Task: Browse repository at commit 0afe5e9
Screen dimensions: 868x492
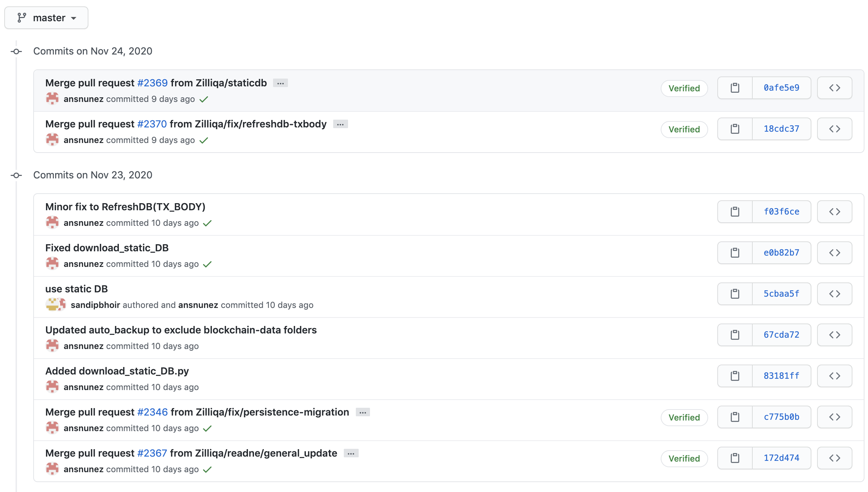Action: pos(834,88)
